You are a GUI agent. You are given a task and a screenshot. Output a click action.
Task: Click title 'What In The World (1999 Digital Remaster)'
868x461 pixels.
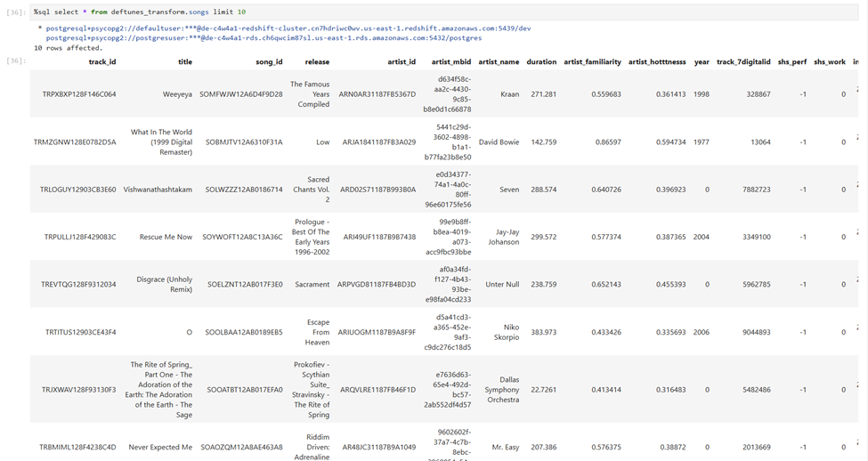(162, 142)
